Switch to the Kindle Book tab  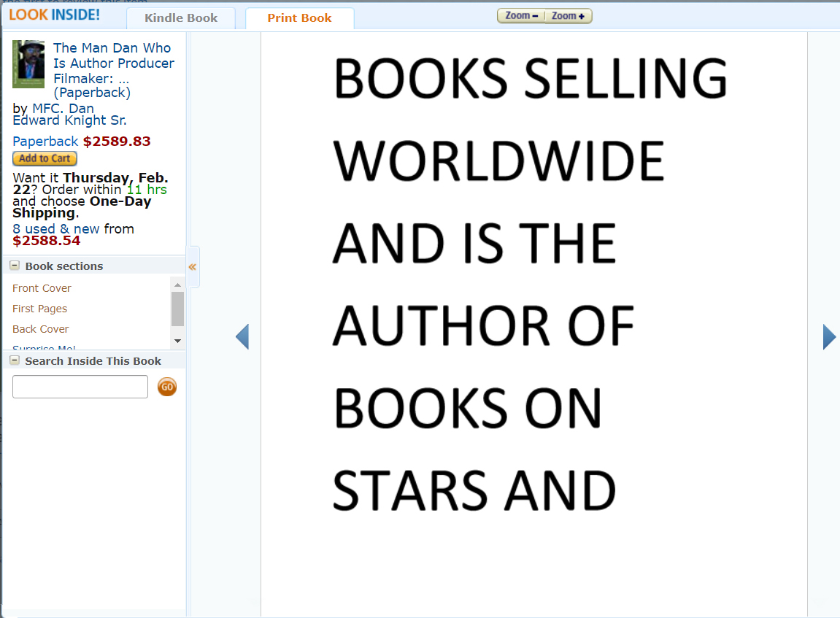click(181, 18)
